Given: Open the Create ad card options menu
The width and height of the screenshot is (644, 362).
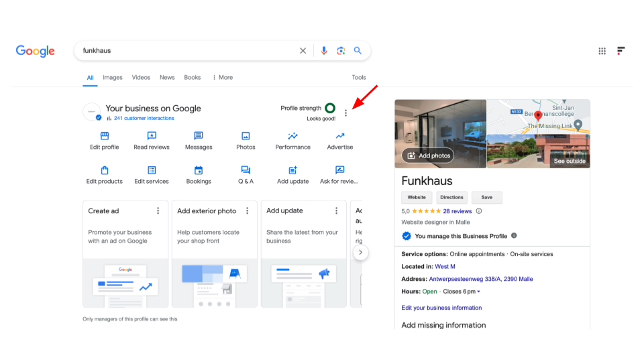Looking at the screenshot, I should (x=158, y=210).
